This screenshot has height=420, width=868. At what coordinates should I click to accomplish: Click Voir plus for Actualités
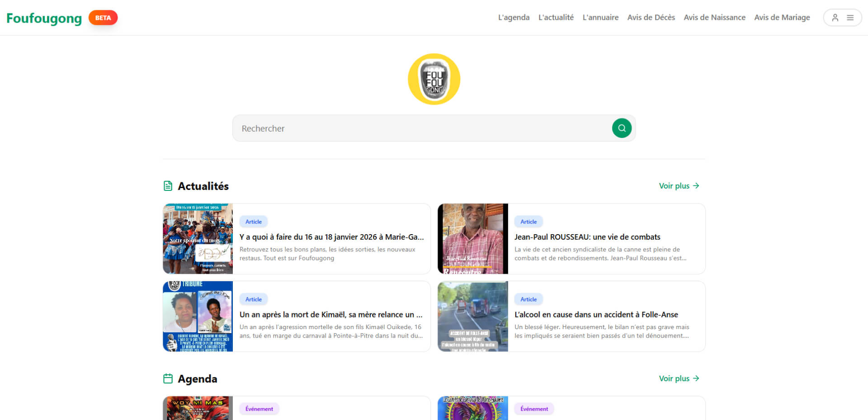click(x=674, y=185)
